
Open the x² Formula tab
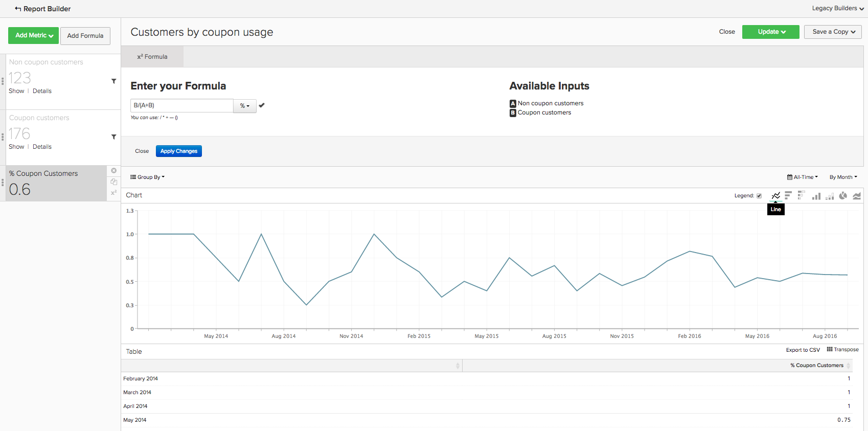tap(152, 57)
